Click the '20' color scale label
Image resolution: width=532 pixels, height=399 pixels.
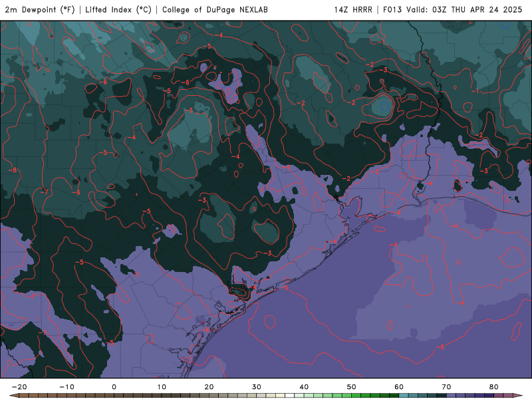point(209,387)
